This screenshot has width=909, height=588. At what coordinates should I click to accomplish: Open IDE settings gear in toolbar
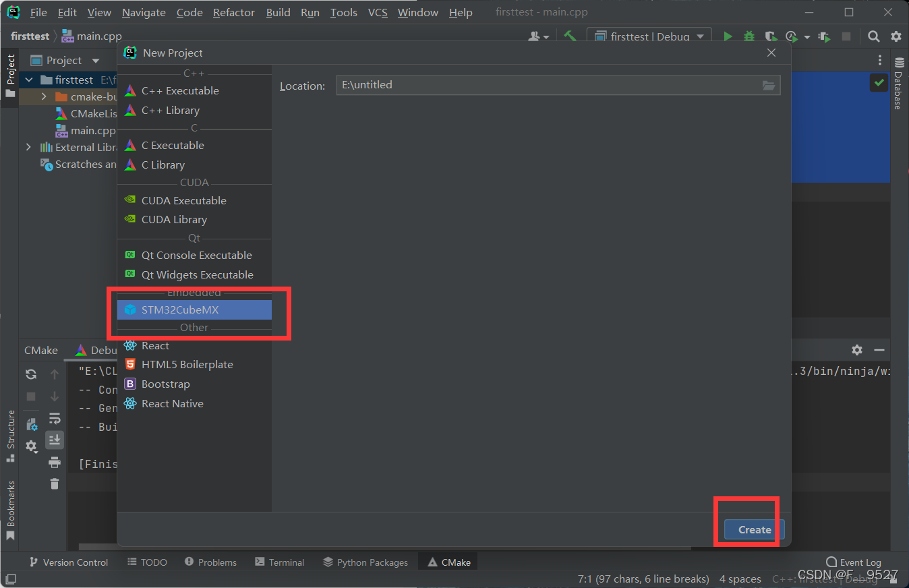tap(896, 36)
